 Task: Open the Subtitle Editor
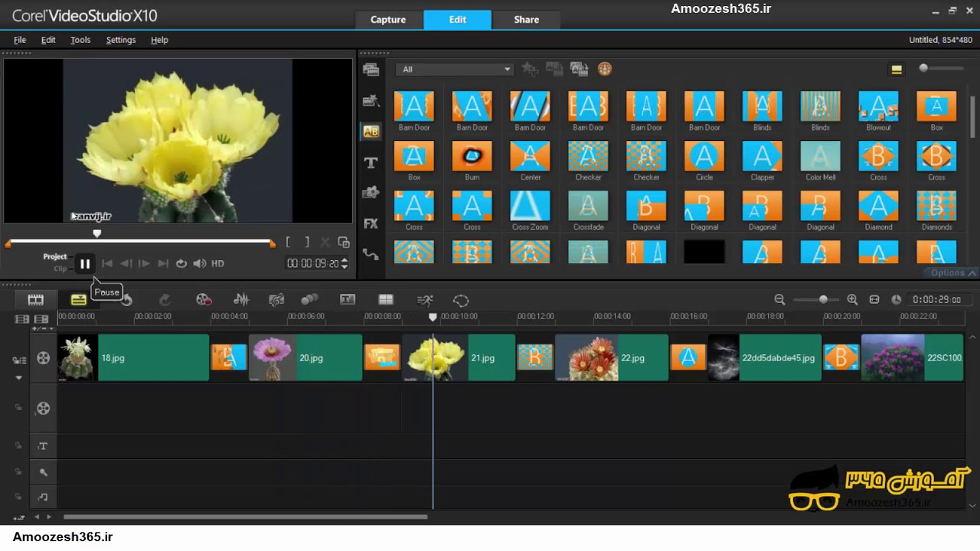[348, 300]
